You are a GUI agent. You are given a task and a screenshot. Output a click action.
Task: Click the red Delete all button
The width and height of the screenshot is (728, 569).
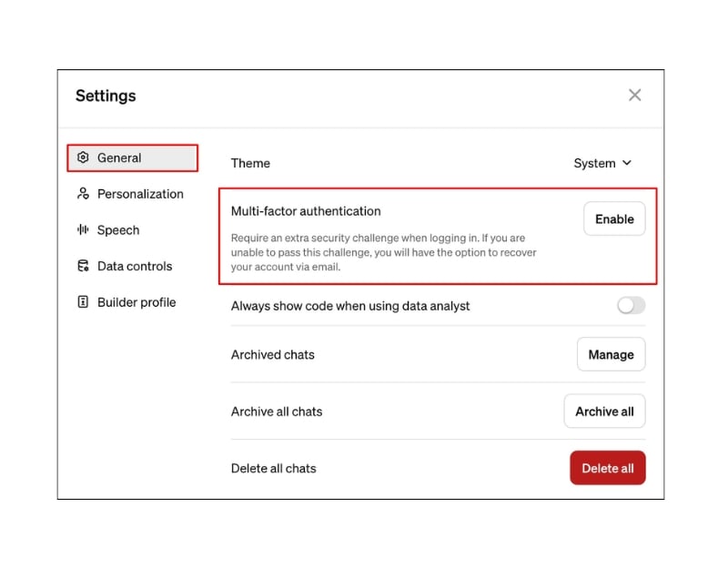tap(608, 468)
